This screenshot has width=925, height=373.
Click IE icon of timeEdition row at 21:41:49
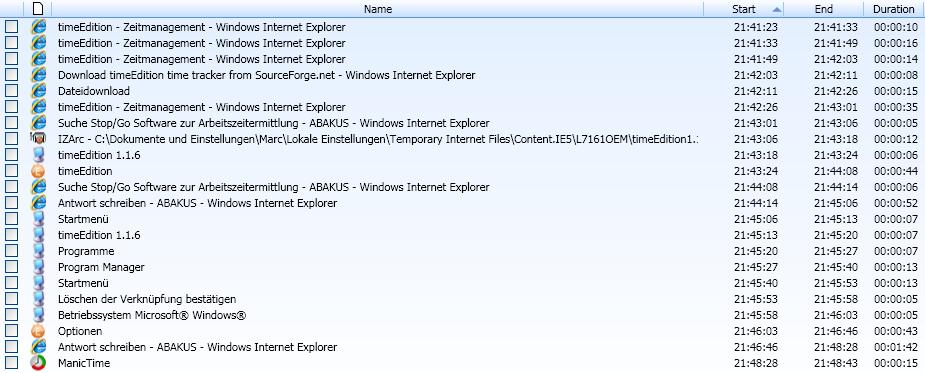tap(38, 58)
